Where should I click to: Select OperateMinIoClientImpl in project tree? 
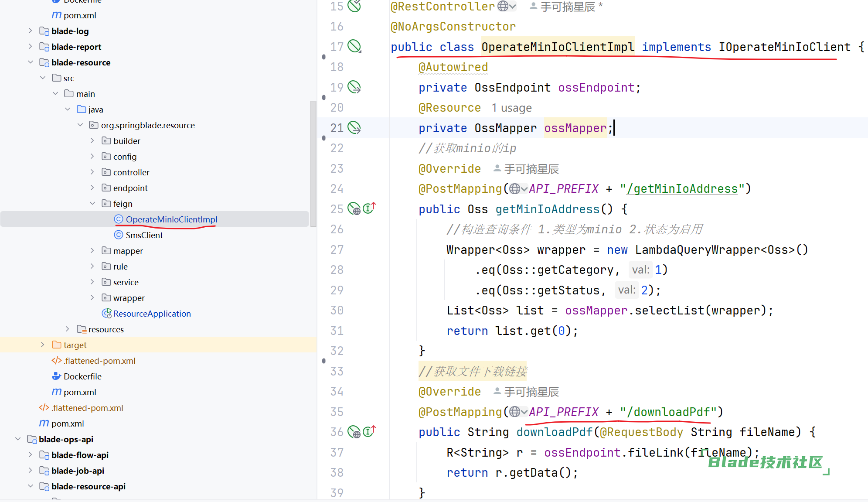pyautogui.click(x=171, y=219)
